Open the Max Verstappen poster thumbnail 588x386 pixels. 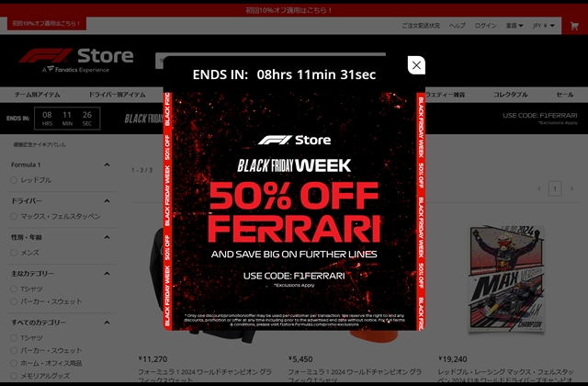tap(506, 278)
